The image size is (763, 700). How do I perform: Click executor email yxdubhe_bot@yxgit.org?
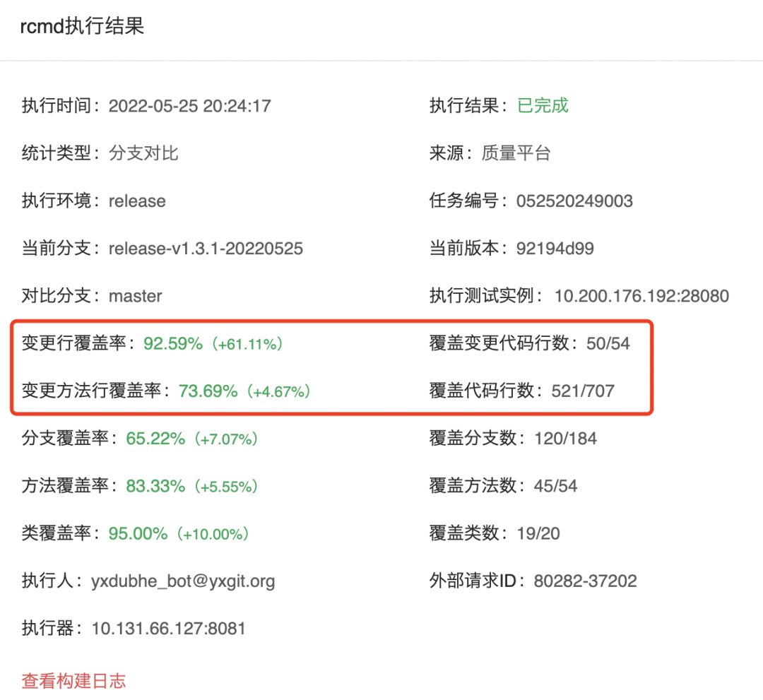click(183, 581)
